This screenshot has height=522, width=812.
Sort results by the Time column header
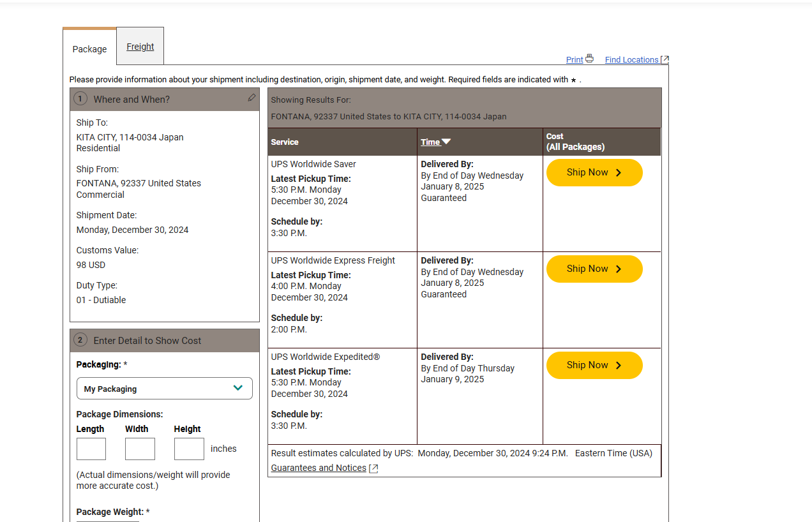pyautogui.click(x=430, y=142)
